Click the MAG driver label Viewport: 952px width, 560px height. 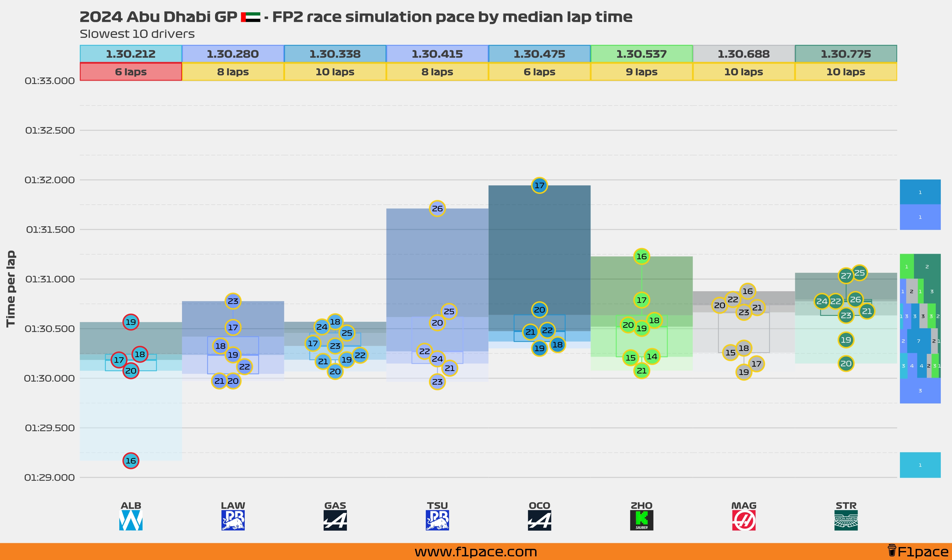point(744,505)
